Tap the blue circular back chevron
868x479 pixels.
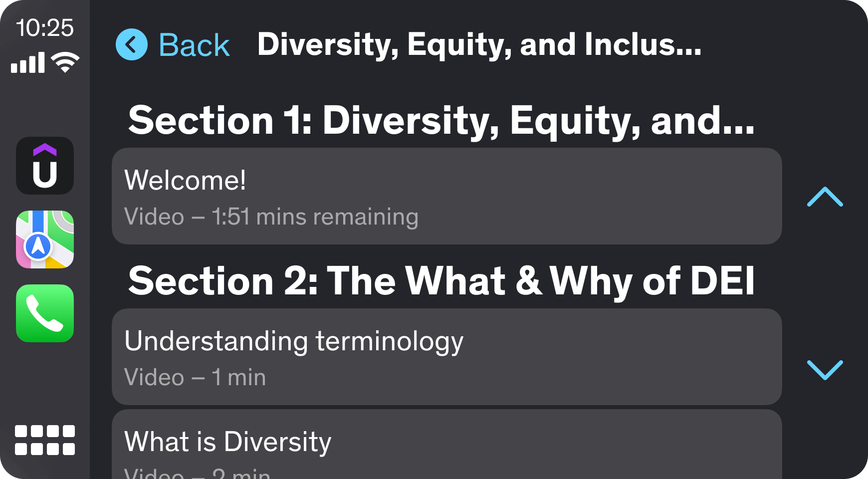132,45
